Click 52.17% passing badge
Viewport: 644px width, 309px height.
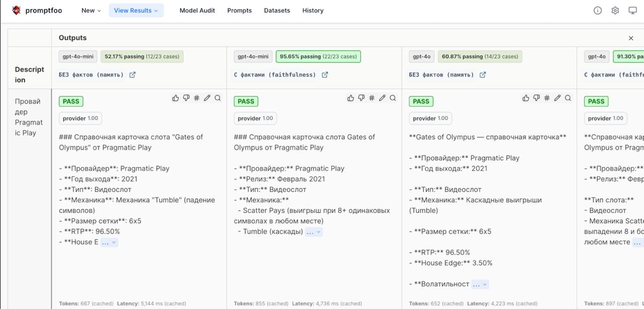[x=142, y=57]
